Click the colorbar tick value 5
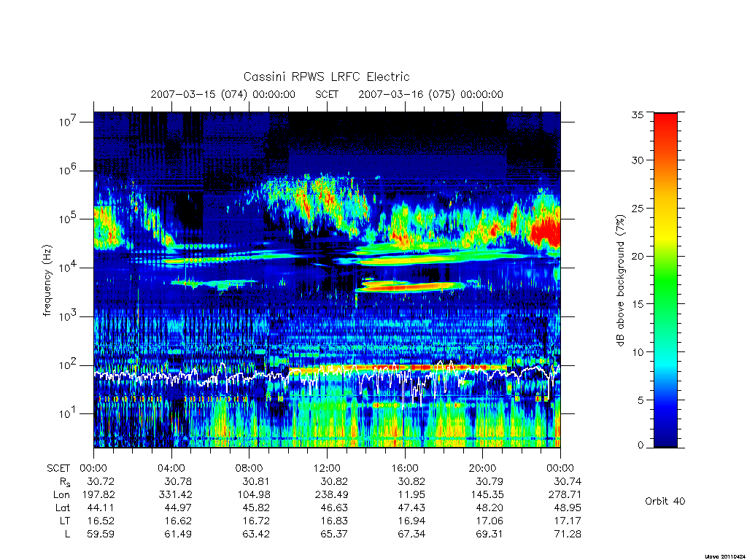747x560 pixels. [x=640, y=400]
